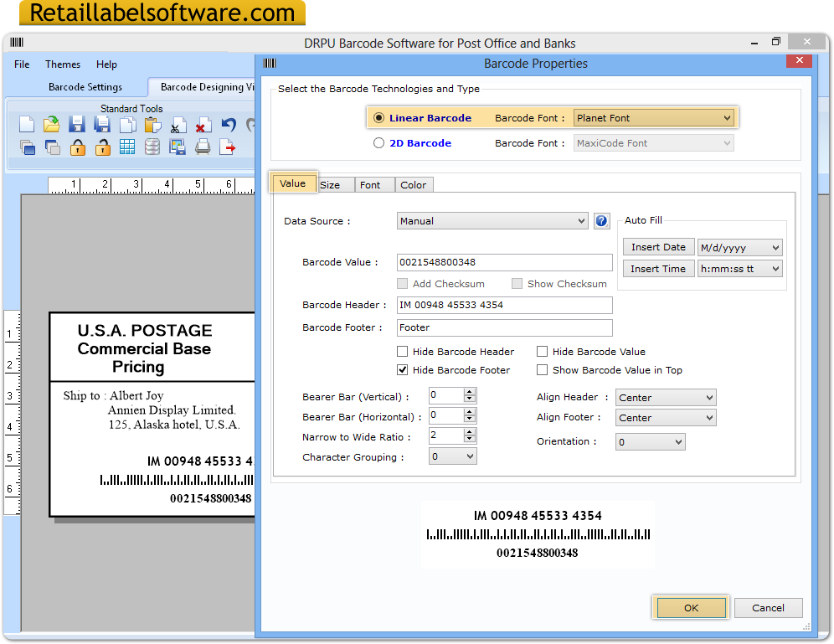Open the Themes menu
This screenshot has width=834, height=644.
point(62,64)
